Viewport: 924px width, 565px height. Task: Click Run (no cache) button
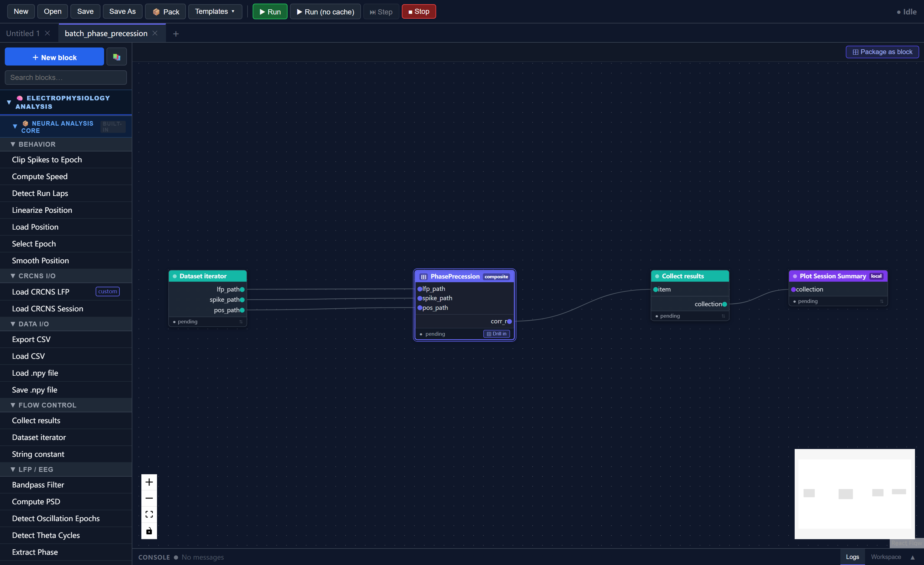point(325,11)
